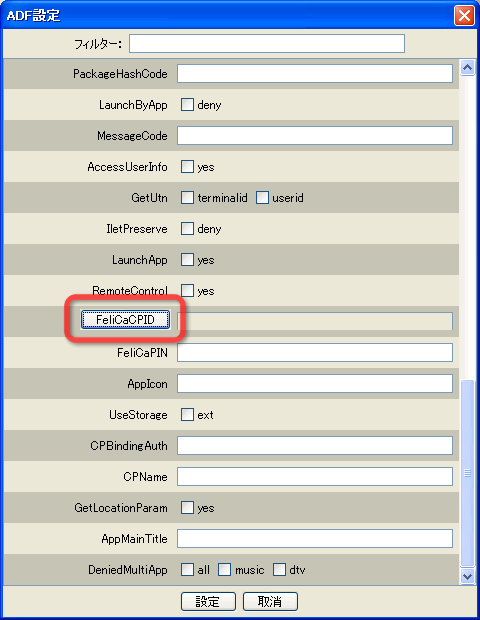Click the scrollbar up arrow

(467, 68)
